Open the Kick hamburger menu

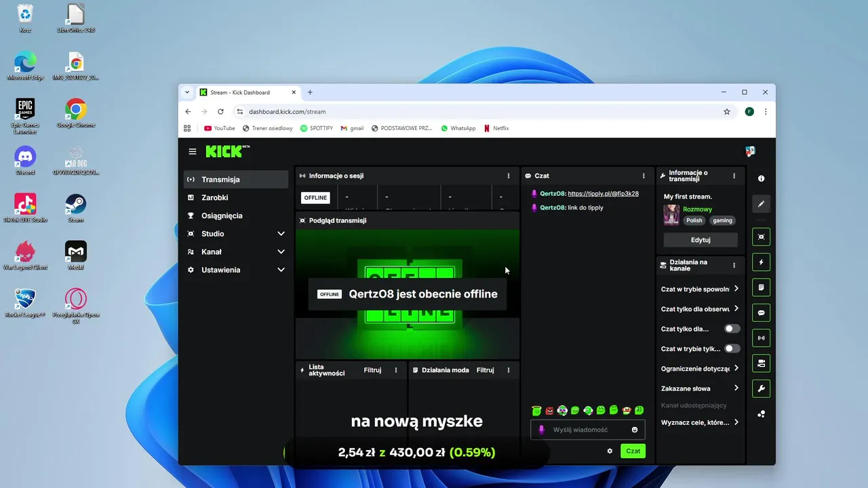[x=193, y=152]
